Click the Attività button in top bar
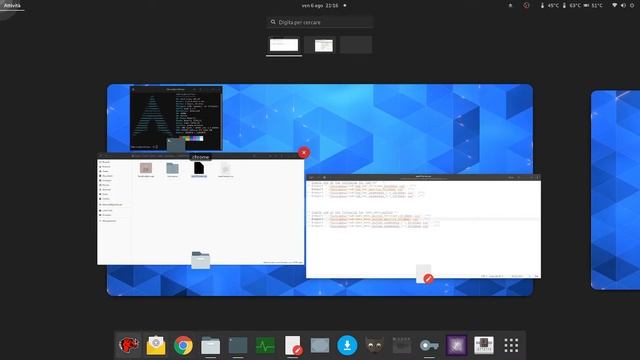Image resolution: width=640 pixels, height=360 pixels. [12, 5]
